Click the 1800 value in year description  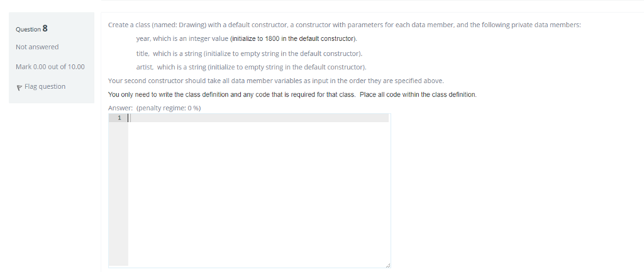[x=272, y=39]
